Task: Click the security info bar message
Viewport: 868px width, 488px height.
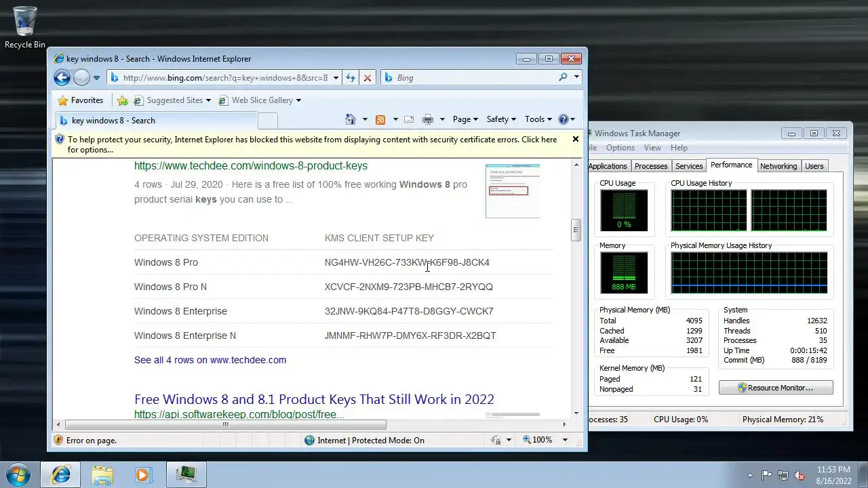Action: point(312,144)
